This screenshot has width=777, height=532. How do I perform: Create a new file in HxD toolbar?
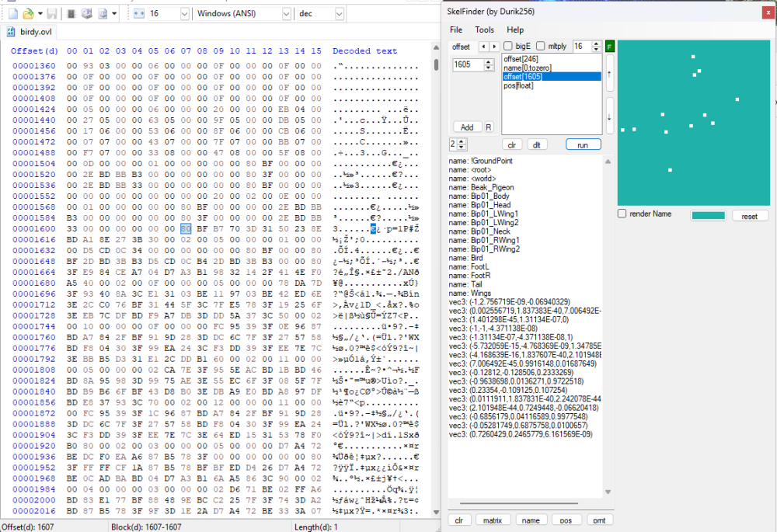[x=13, y=13]
